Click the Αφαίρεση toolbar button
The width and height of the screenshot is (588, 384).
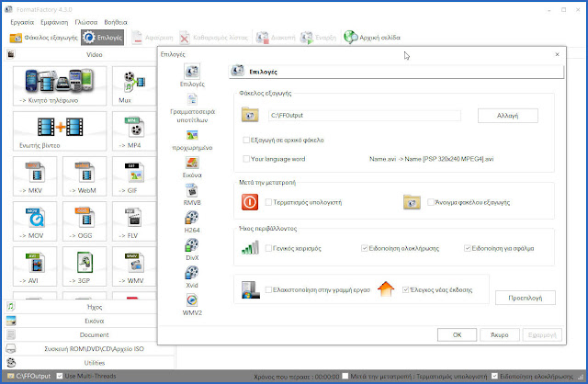pyautogui.click(x=152, y=38)
